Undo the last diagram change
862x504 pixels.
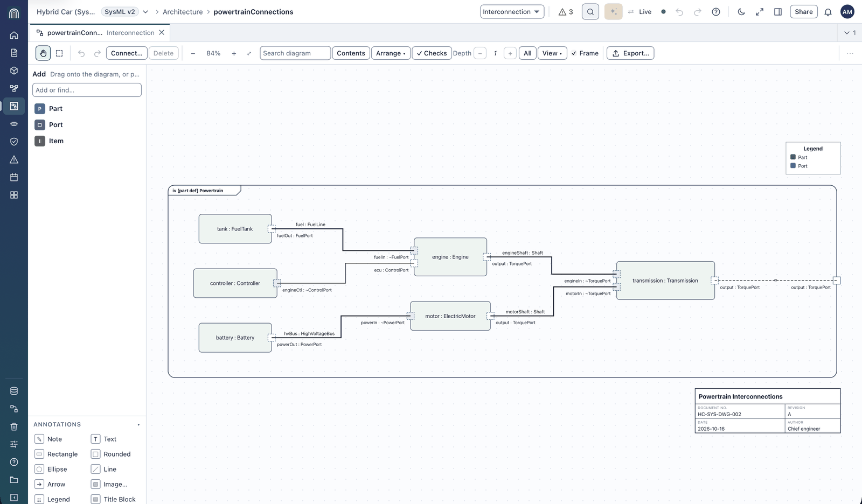click(81, 53)
